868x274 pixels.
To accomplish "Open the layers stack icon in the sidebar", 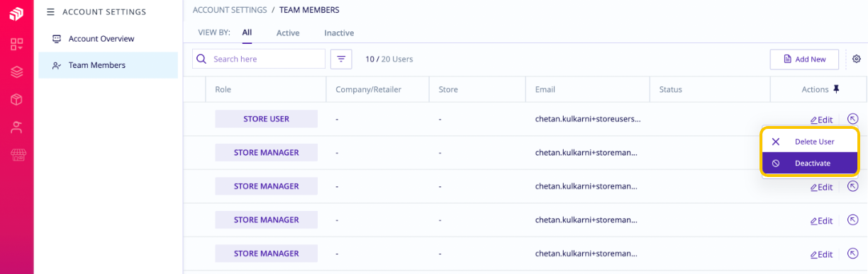I will point(16,72).
